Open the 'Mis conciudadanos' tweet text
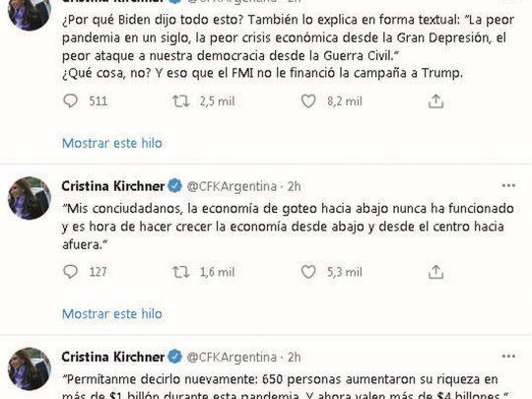 pyautogui.click(x=288, y=227)
